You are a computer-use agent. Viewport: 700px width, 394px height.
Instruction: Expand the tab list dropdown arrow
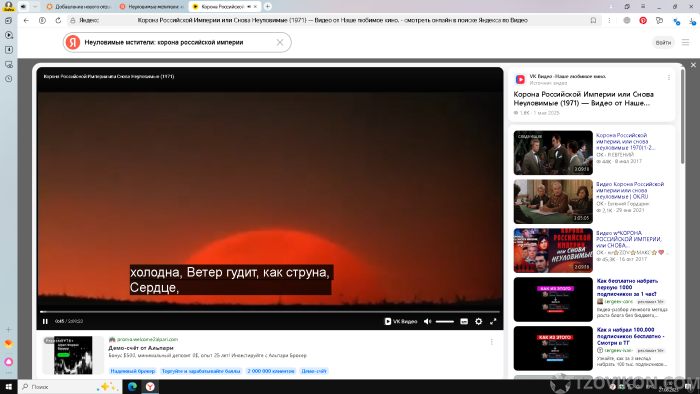pos(35,6)
